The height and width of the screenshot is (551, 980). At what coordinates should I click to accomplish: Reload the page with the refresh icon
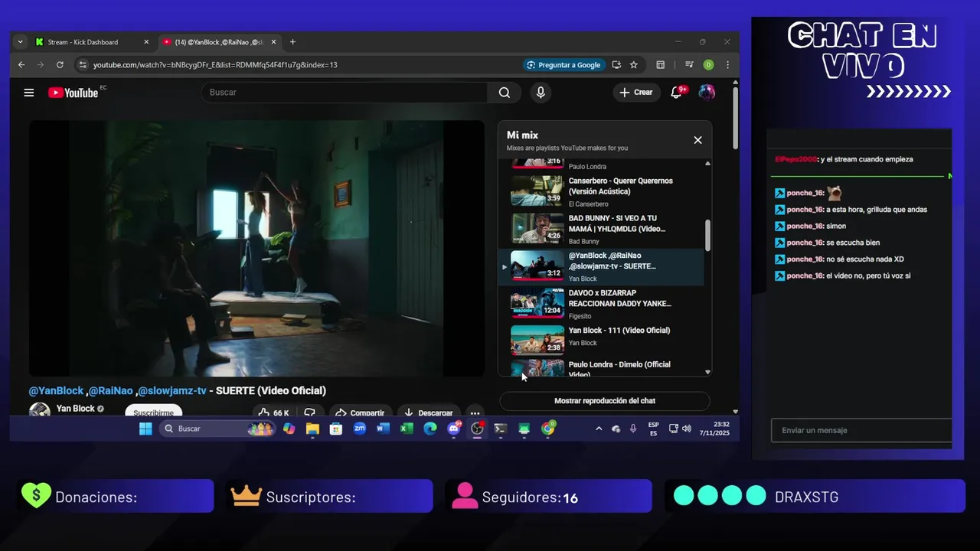point(60,65)
